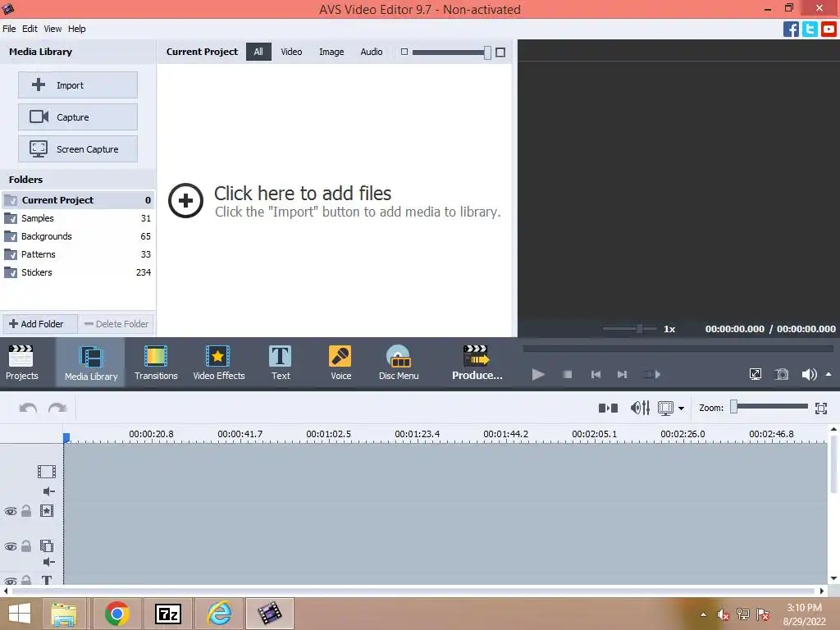Select the Image filter tab
This screenshot has width=840, height=630.
point(331,52)
